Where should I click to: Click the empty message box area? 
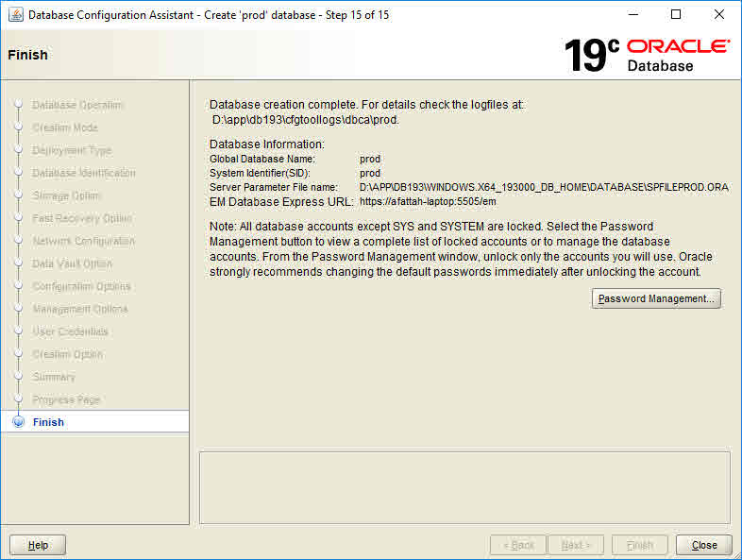(x=464, y=486)
